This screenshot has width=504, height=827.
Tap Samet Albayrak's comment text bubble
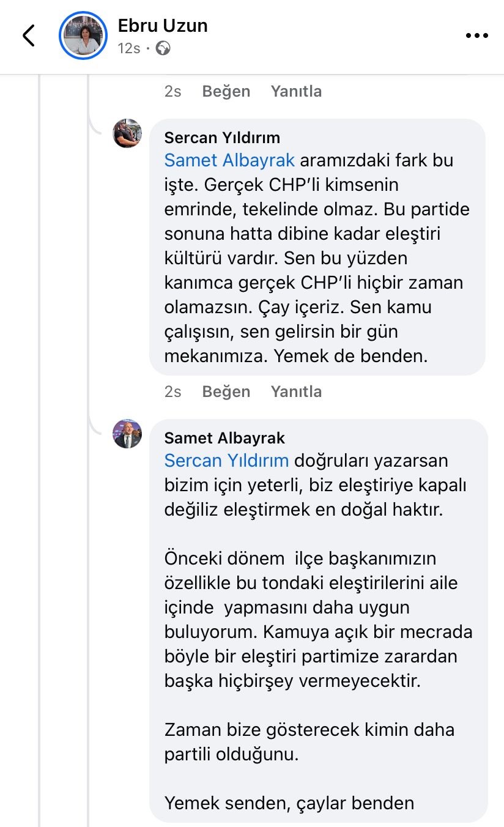(318, 612)
